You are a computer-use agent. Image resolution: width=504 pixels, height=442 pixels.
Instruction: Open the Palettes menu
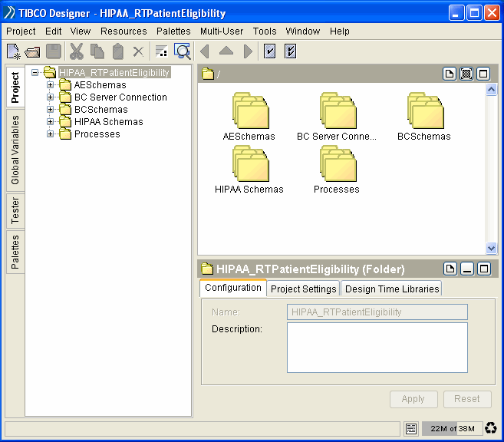point(173,31)
